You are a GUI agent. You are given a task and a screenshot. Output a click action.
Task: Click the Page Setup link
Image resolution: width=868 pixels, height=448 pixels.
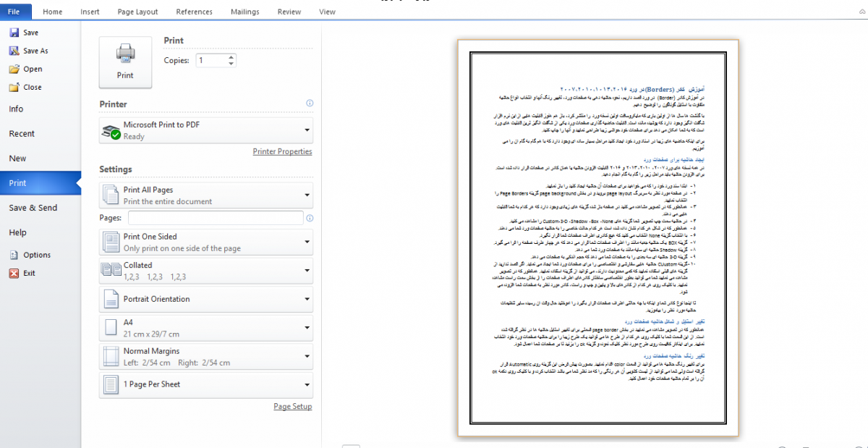click(x=292, y=406)
